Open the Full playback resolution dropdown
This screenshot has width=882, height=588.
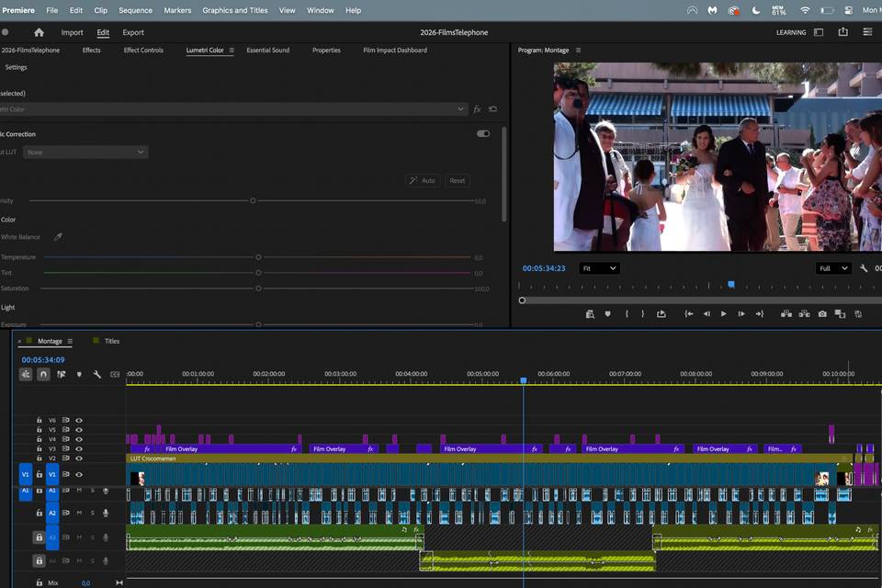coord(833,268)
